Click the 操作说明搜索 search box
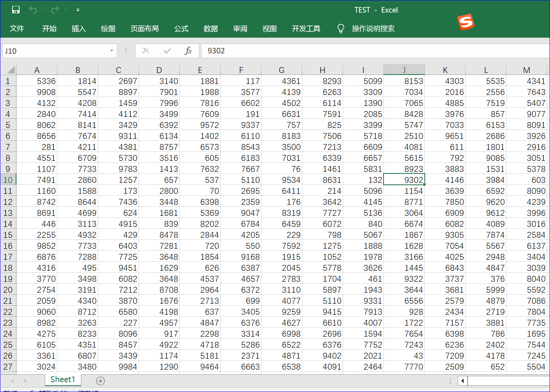The image size is (550, 392). click(373, 29)
